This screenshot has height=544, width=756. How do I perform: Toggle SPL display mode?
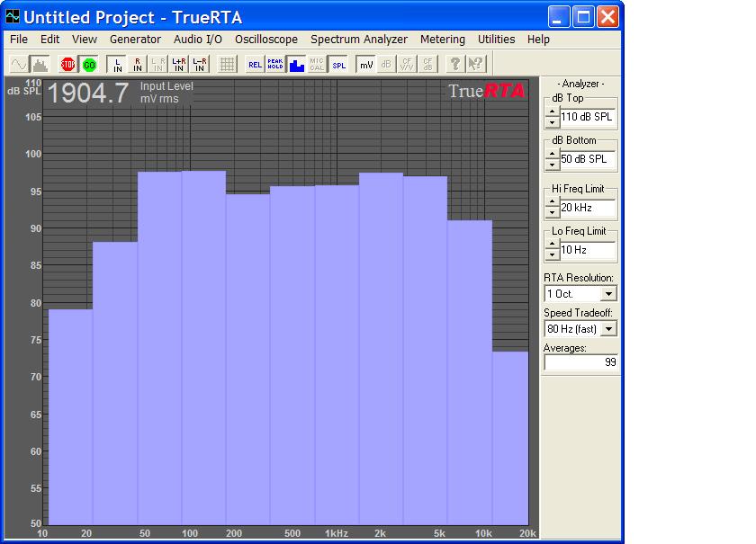coord(338,64)
